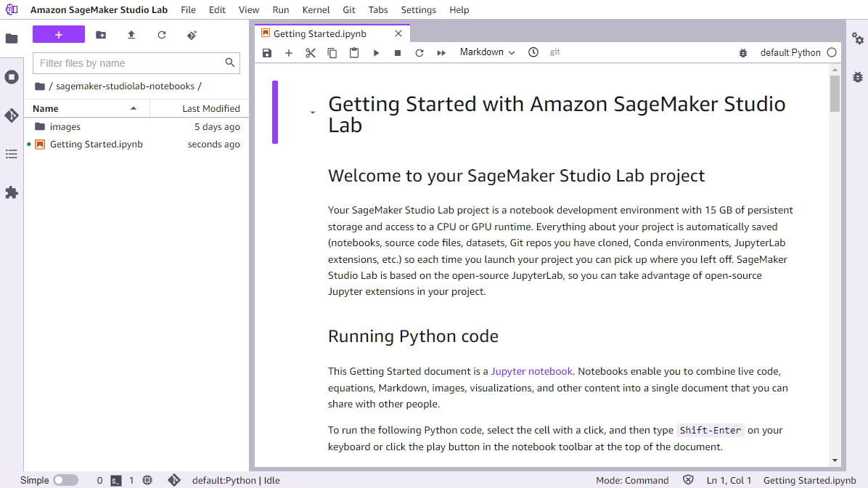
Task: Collapse the Getting Started heading section
Action: 313,113
